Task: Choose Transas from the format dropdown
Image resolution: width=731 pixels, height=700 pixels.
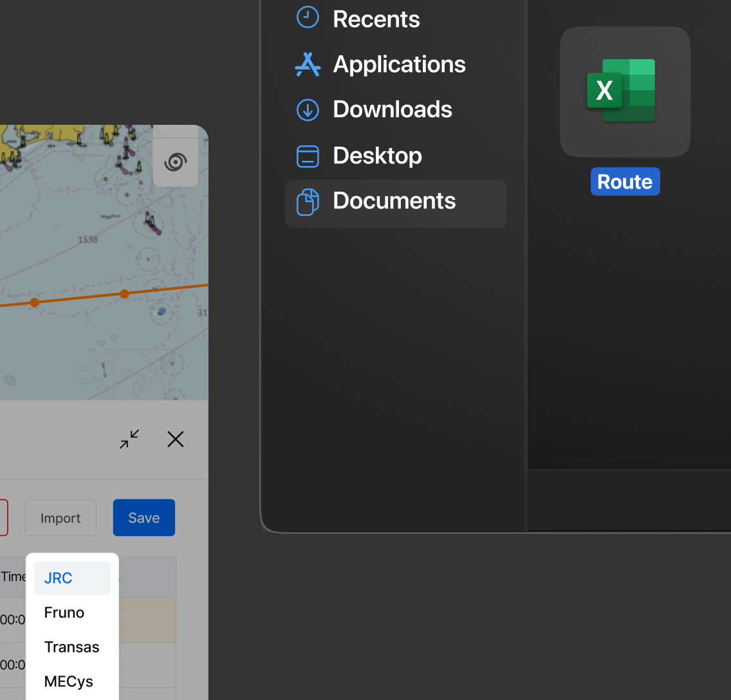Action: pyautogui.click(x=72, y=647)
